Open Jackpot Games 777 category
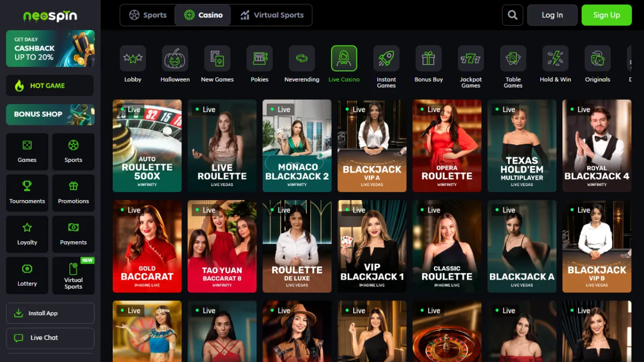 [471, 58]
